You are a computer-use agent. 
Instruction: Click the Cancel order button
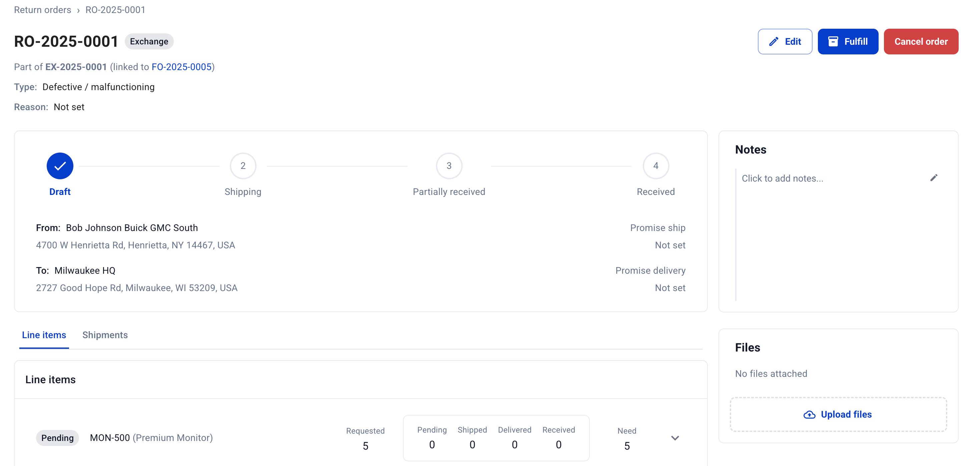tap(921, 41)
